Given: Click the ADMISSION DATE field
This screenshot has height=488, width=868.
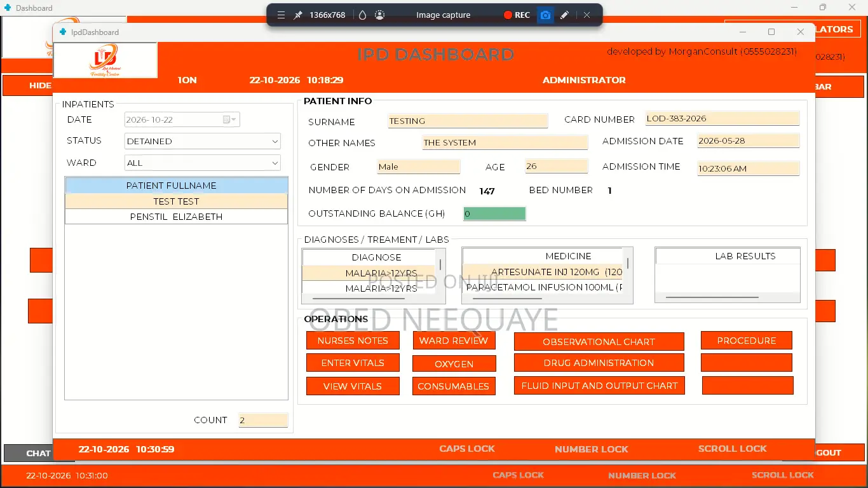Looking at the screenshot, I should click(x=749, y=141).
